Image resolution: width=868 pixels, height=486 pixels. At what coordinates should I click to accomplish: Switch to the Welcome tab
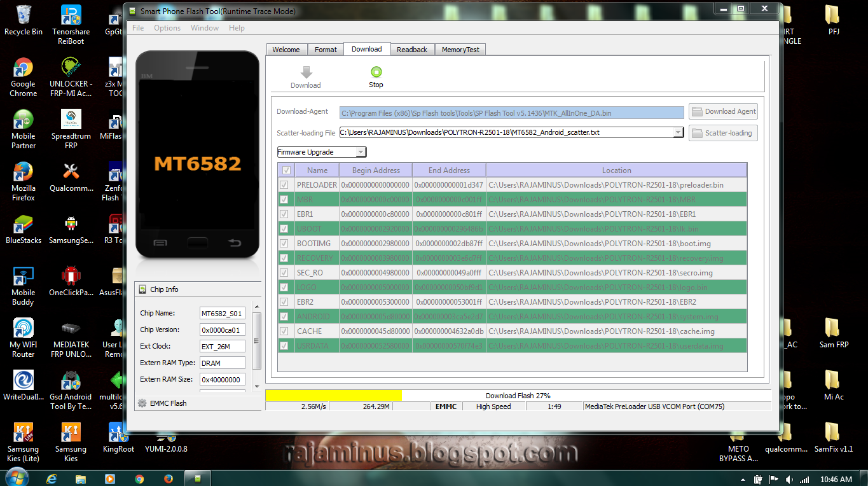click(x=286, y=50)
